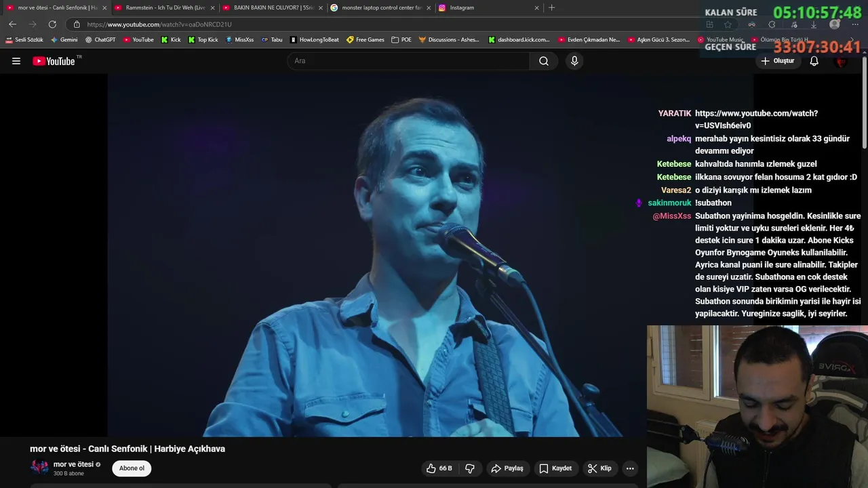The height and width of the screenshot is (488, 868).
Task: Share the video with Paylaş
Action: click(507, 468)
